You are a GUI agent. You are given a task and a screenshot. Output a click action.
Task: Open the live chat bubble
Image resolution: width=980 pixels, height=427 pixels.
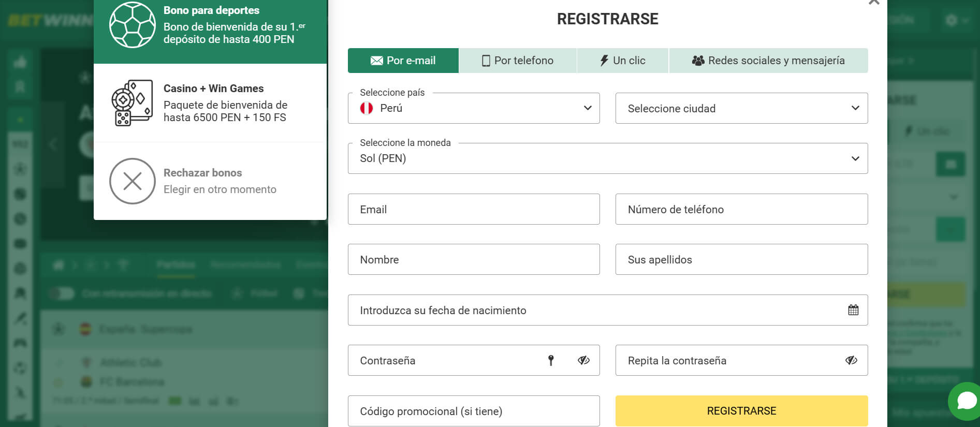point(966,401)
